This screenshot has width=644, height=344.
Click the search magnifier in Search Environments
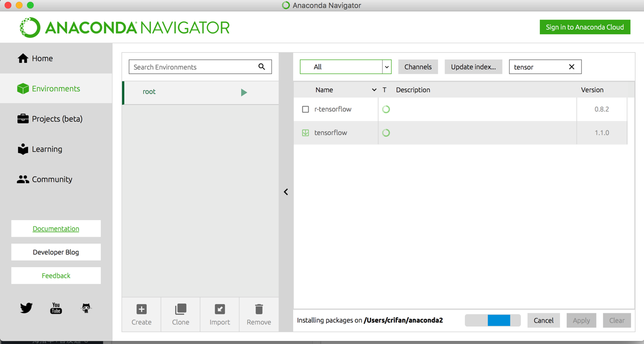(x=262, y=67)
